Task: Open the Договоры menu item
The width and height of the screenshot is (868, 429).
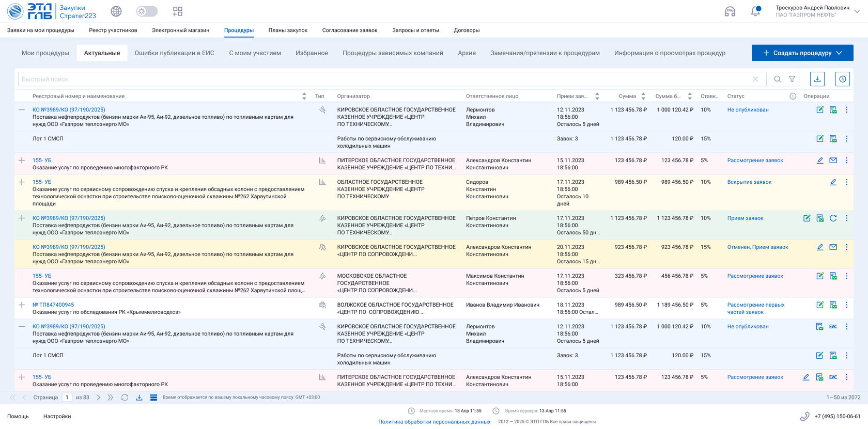Action: click(x=467, y=30)
